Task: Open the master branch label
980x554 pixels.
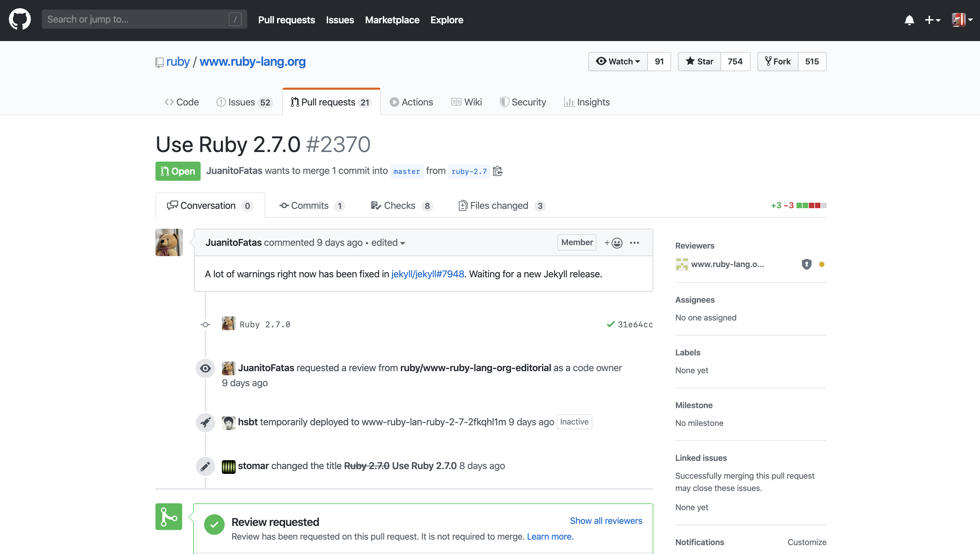Action: (x=406, y=171)
